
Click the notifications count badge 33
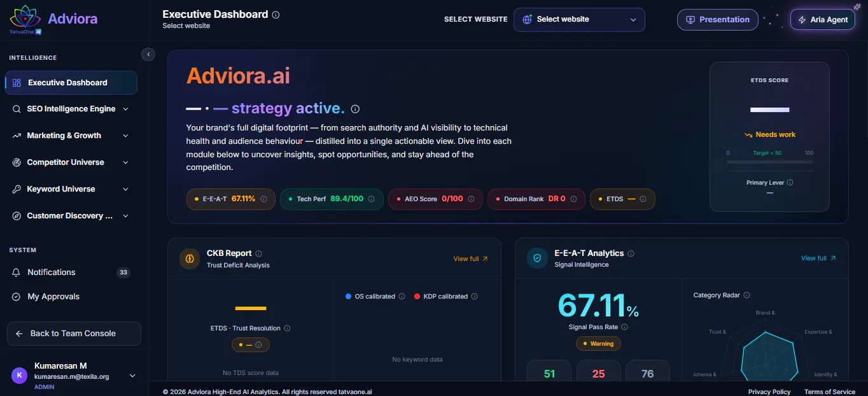coord(123,272)
